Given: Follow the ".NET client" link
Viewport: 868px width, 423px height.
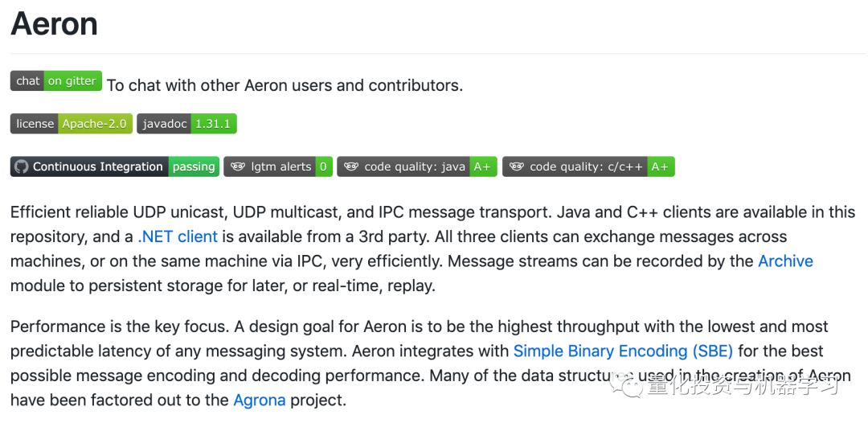Looking at the screenshot, I should [178, 236].
